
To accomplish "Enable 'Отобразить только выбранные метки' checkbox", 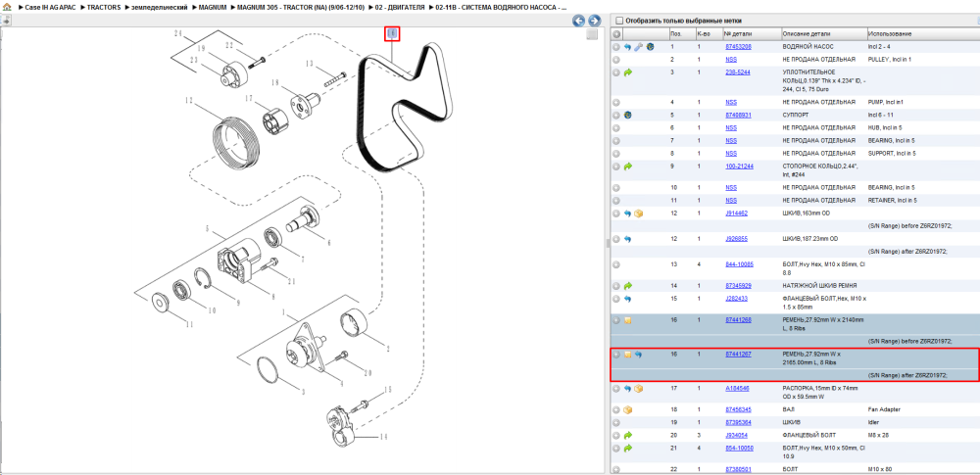I will [619, 21].
